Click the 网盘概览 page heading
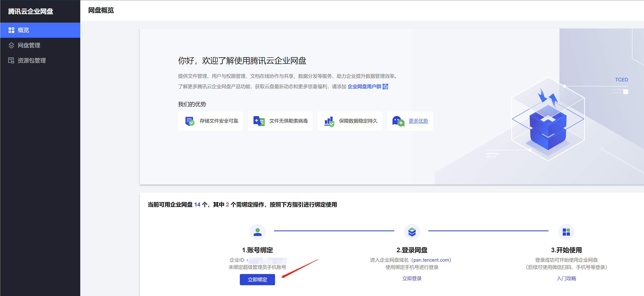Viewport: 644px width, 296px height. pos(101,10)
